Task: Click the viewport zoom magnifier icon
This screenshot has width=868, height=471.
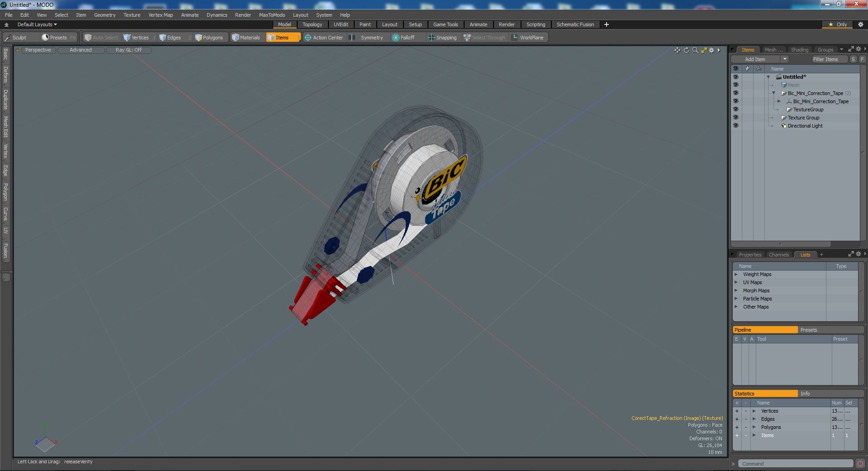Action: (695, 50)
